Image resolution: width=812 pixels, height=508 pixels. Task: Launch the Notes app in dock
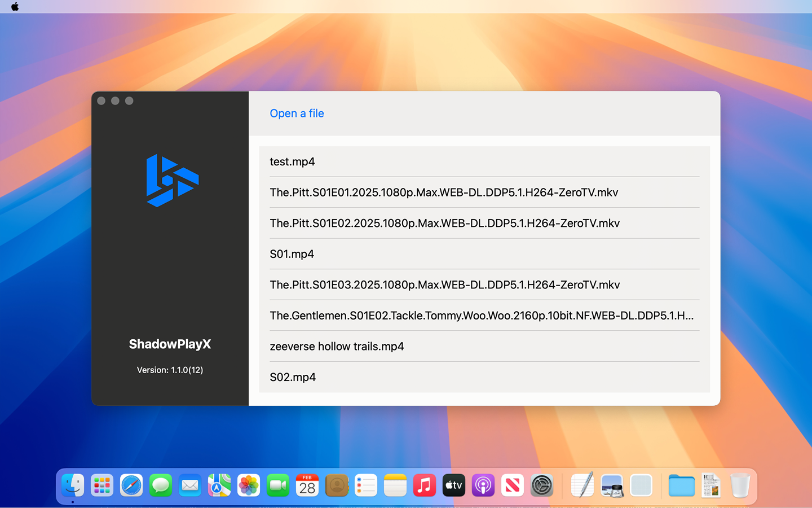395,485
